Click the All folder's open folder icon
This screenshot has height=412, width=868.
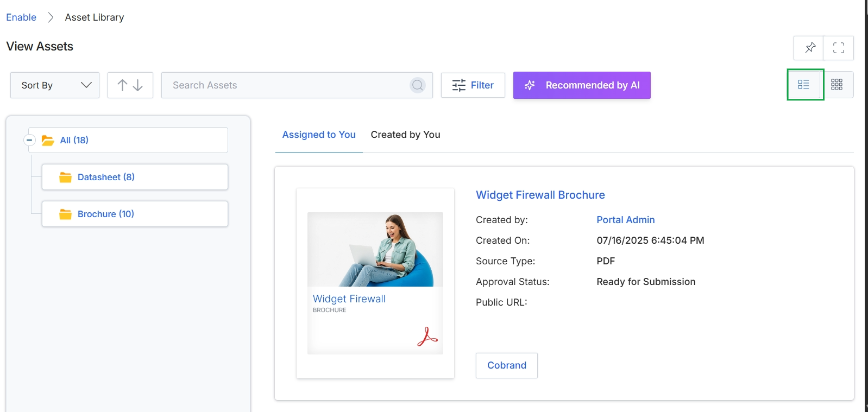(48, 141)
